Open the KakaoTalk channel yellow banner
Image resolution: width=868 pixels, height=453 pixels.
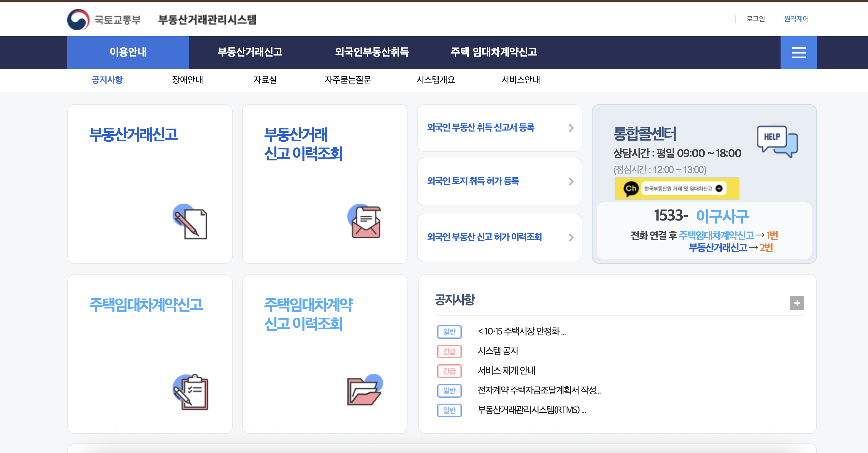point(677,188)
